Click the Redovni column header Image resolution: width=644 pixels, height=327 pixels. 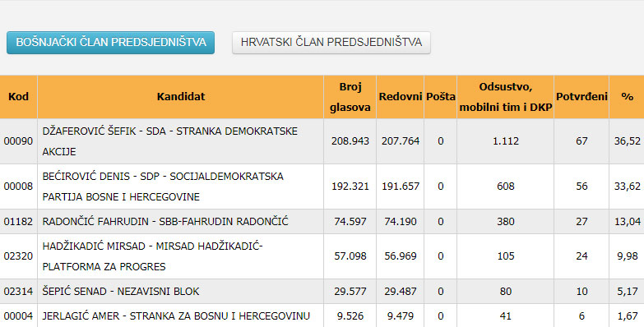coord(400,97)
